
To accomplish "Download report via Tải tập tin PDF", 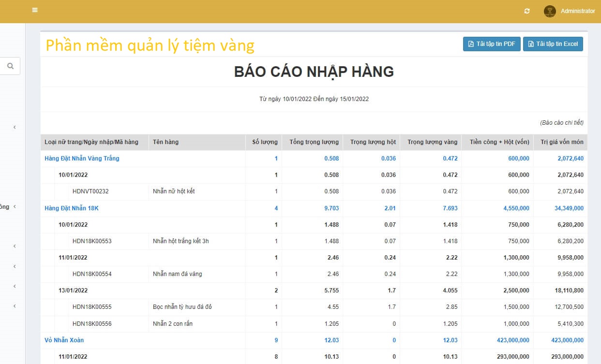I will pyautogui.click(x=492, y=44).
